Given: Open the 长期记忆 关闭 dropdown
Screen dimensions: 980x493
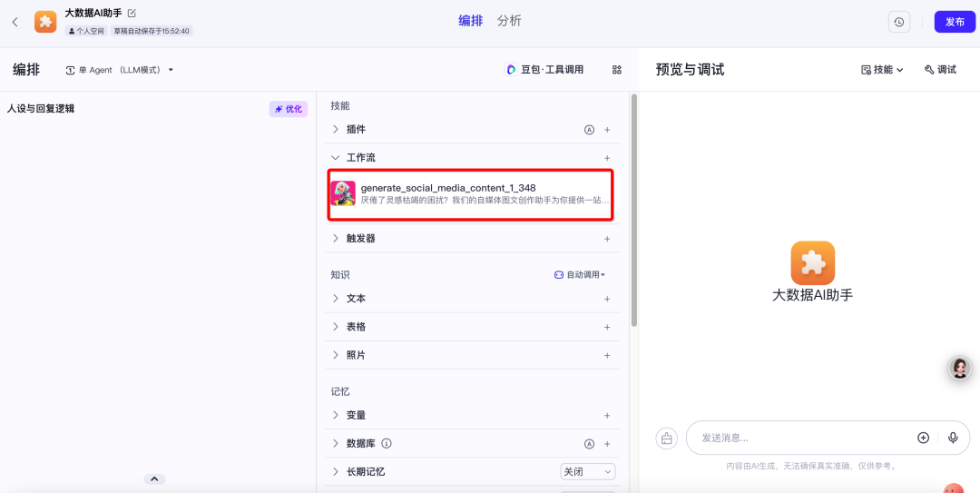Looking at the screenshot, I should 587,472.
